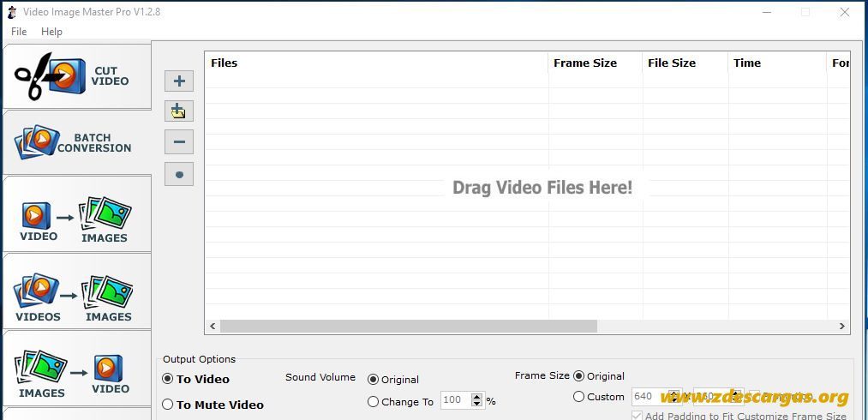Select the Videos to Images tab
The image size is (868, 420).
77,291
